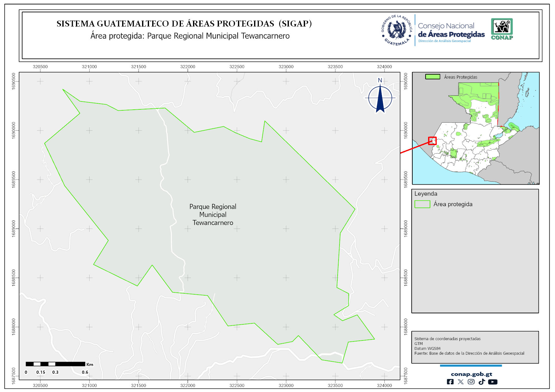Screen dimensions: 555x392
Task: Click the north arrow compass symbol
Action: point(380,97)
